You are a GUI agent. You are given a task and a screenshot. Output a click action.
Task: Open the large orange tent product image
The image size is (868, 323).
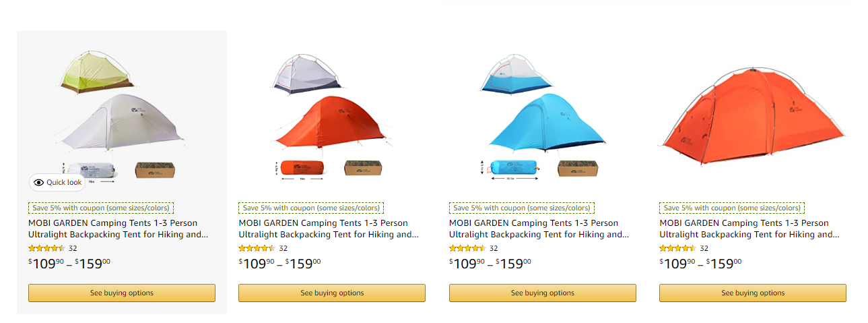click(x=753, y=115)
